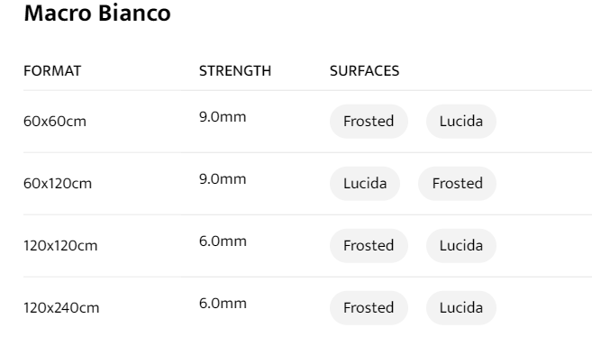Select the 120x240cm format label

click(x=61, y=308)
